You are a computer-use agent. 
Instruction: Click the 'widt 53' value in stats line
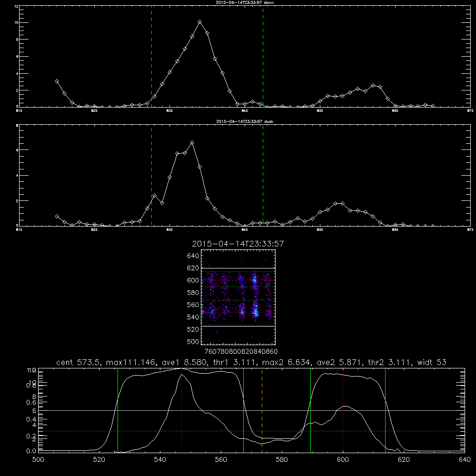point(433,362)
